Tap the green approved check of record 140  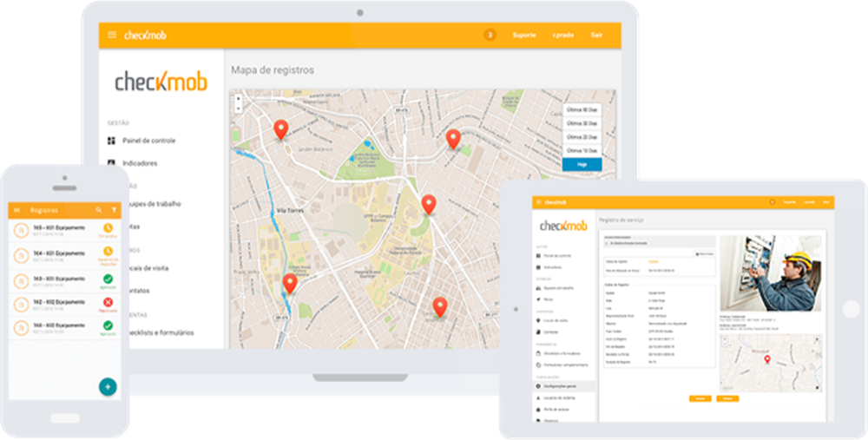pyautogui.click(x=108, y=325)
